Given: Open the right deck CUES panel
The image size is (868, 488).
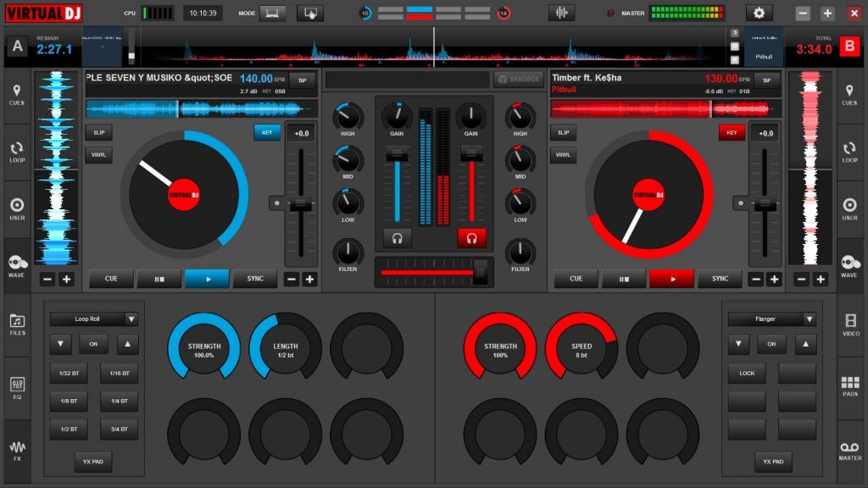Looking at the screenshot, I should tap(849, 95).
